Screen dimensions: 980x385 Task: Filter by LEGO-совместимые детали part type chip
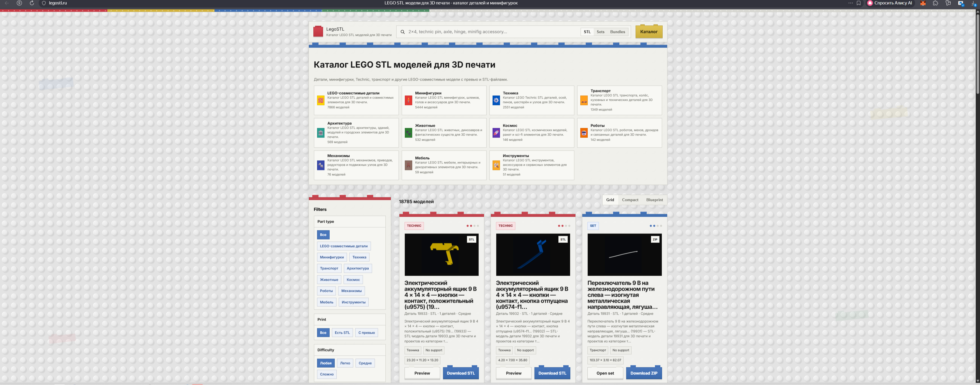(344, 246)
